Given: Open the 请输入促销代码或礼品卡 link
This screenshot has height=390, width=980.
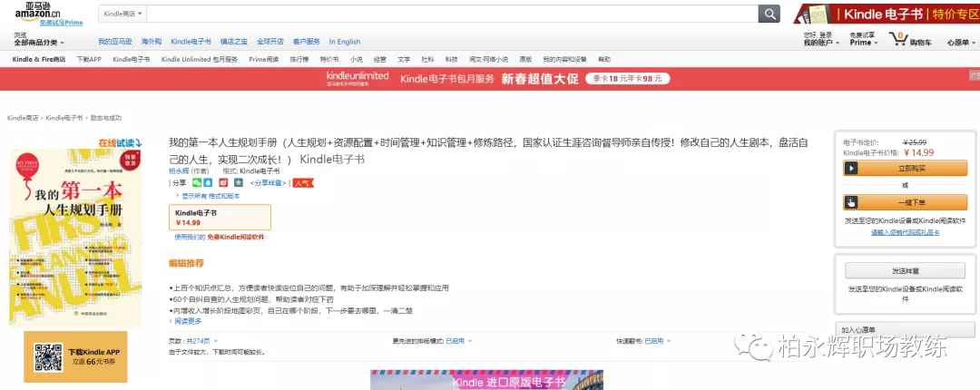Looking at the screenshot, I should coord(905,232).
